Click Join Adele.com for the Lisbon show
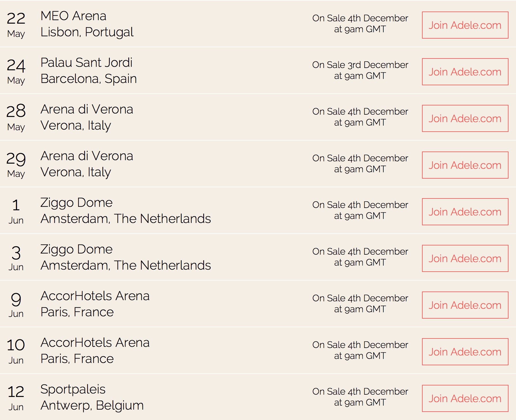Screen dimensions: 516x420 click(465, 25)
